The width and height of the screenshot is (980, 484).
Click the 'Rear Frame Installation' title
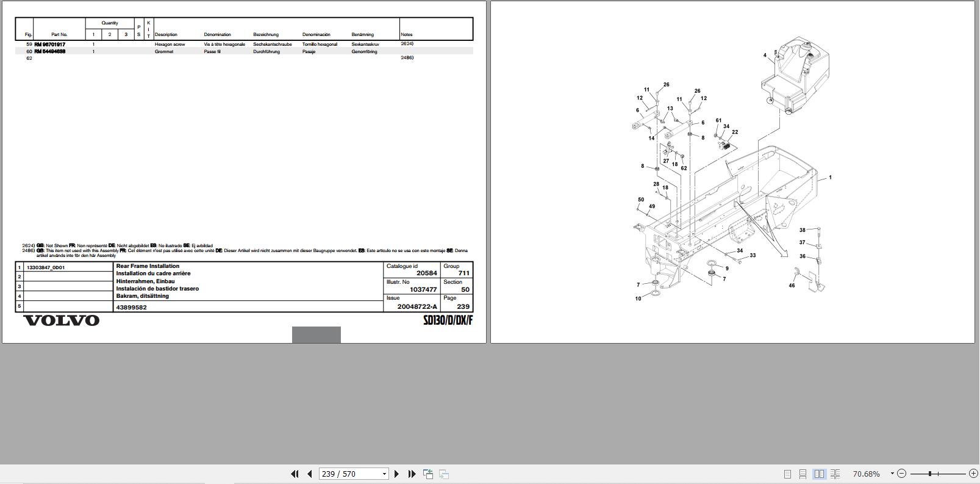pyautogui.click(x=148, y=266)
